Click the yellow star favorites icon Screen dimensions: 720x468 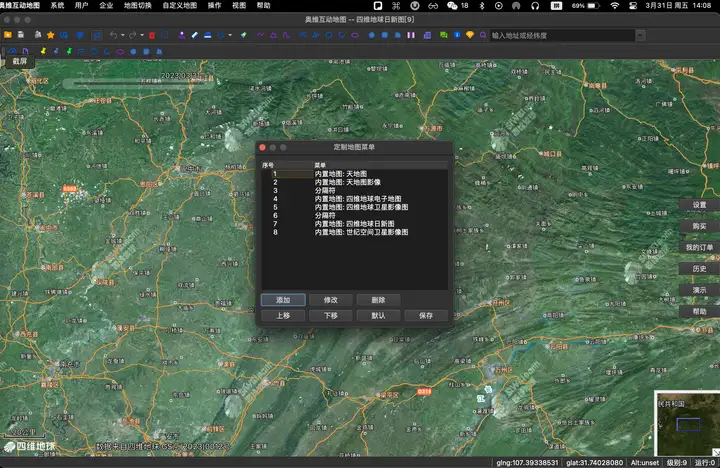(x=51, y=35)
